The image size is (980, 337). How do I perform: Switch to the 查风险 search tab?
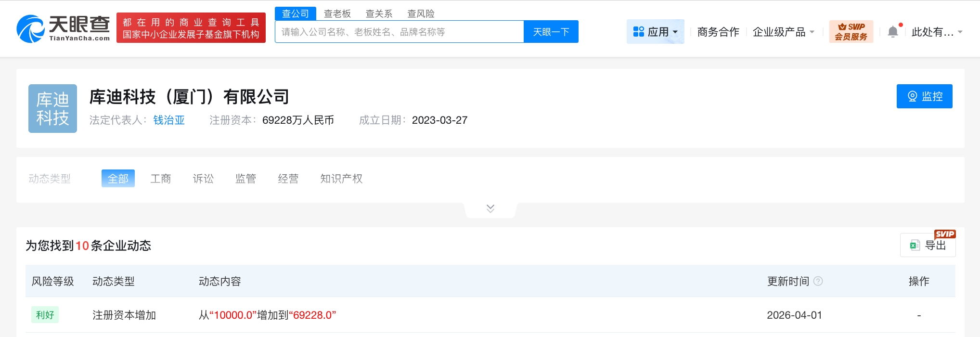click(x=421, y=13)
